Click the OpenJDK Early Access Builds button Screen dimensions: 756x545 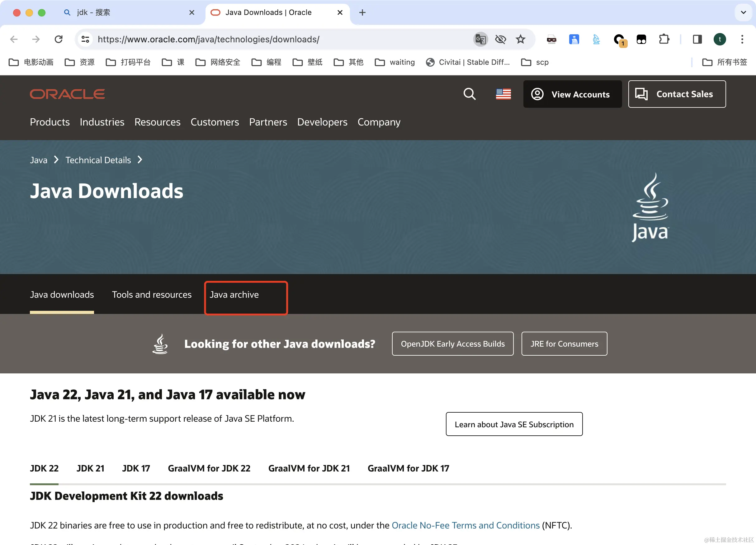click(452, 344)
